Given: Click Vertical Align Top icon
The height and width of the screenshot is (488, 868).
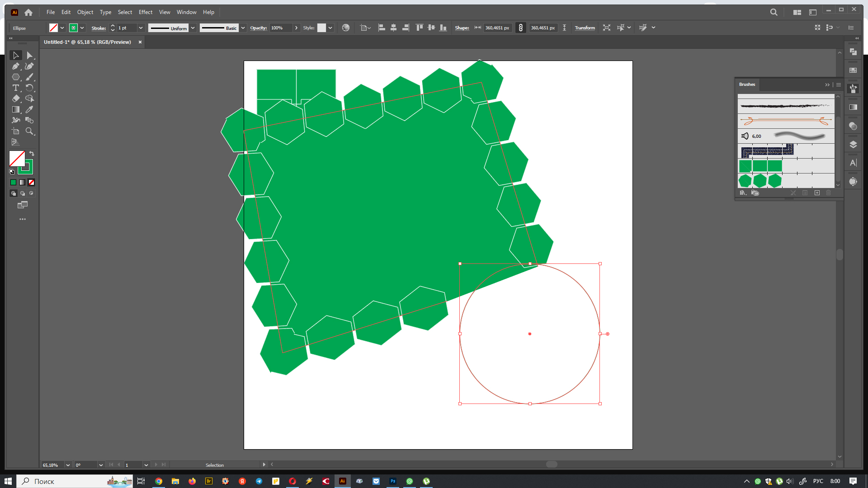Looking at the screenshot, I should 419,28.
